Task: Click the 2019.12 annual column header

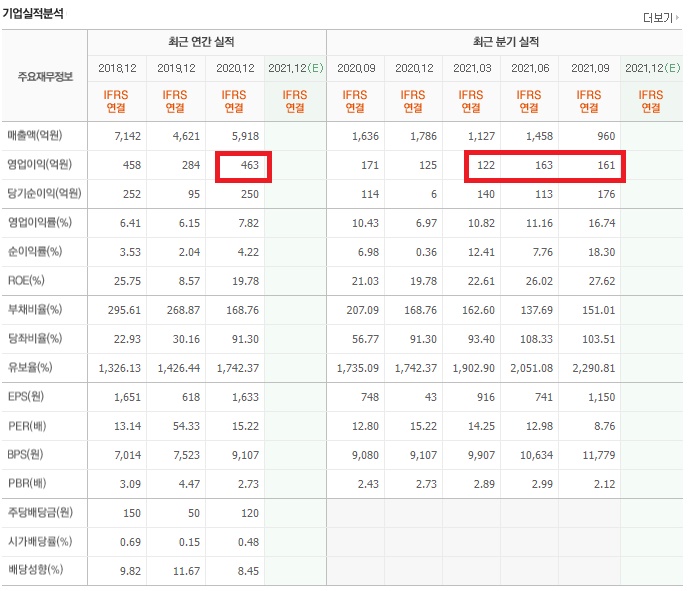Action: pos(176,68)
